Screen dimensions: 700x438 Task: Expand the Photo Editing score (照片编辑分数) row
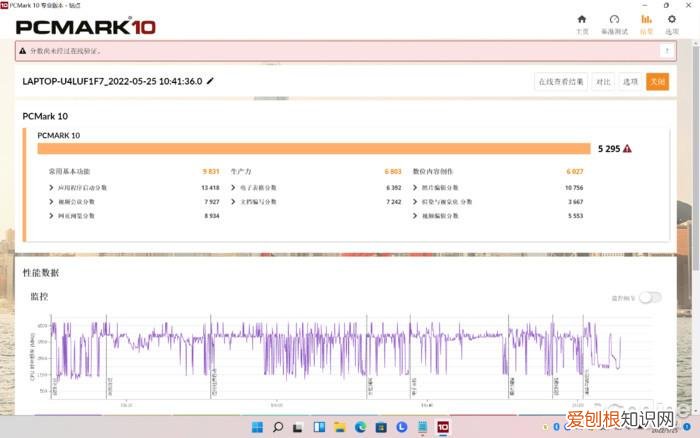(415, 187)
